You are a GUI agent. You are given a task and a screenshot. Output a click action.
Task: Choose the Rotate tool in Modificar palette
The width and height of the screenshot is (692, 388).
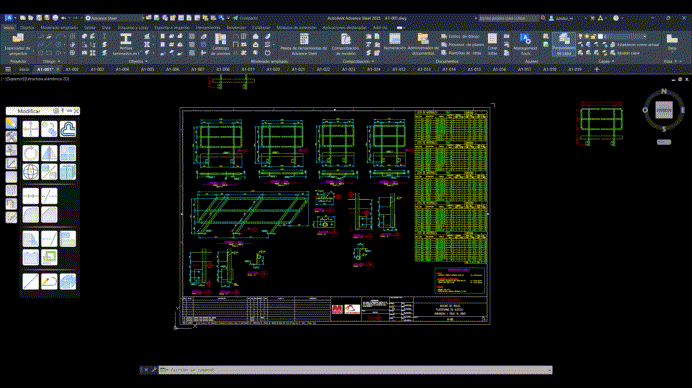[x=31, y=153]
